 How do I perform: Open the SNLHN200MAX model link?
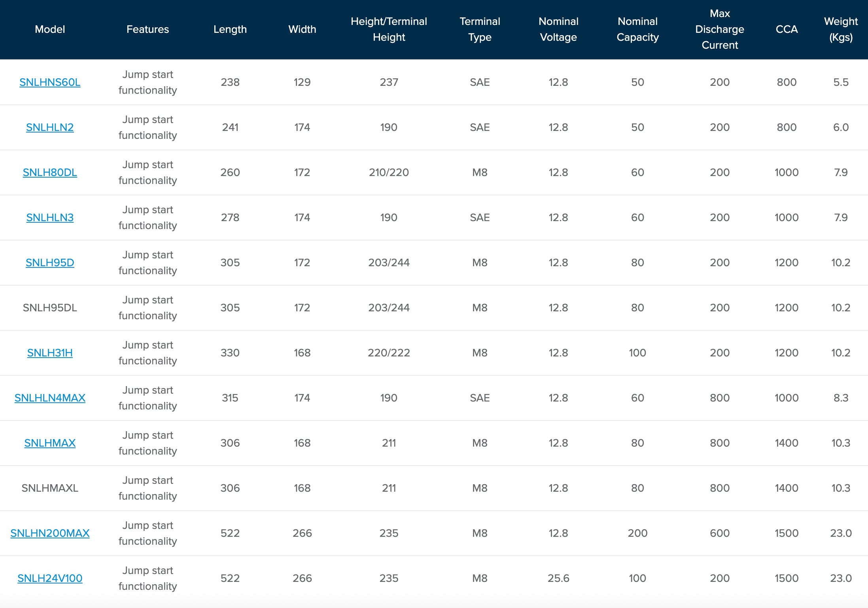[50, 533]
